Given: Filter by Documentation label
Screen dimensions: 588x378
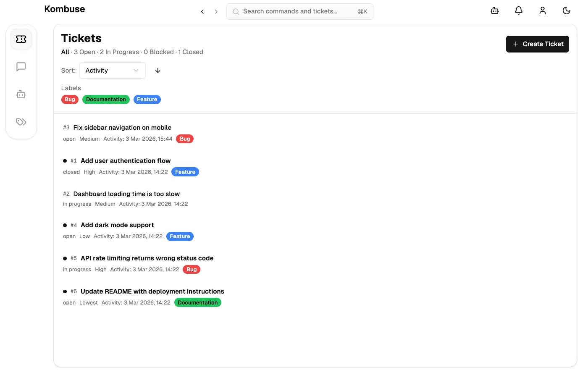Looking at the screenshot, I should click(106, 100).
